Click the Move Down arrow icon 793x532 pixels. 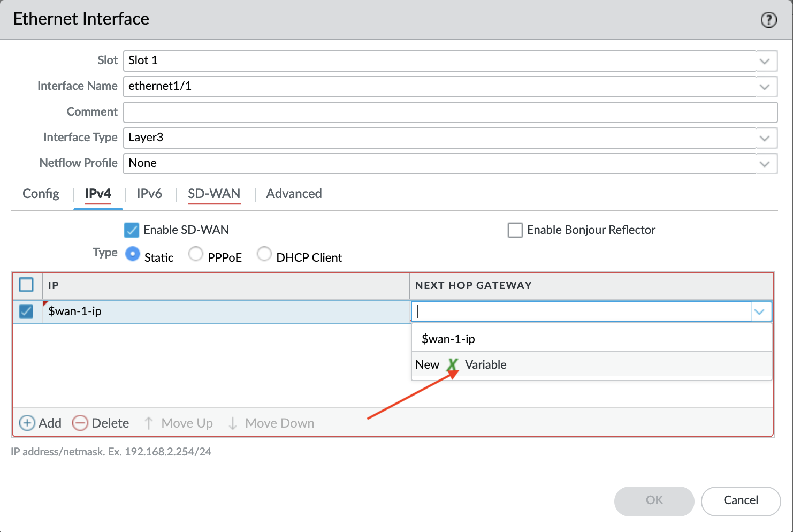click(233, 423)
